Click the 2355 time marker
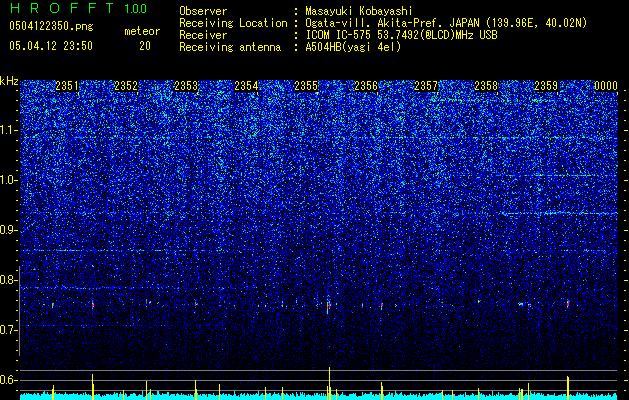 tap(306, 86)
